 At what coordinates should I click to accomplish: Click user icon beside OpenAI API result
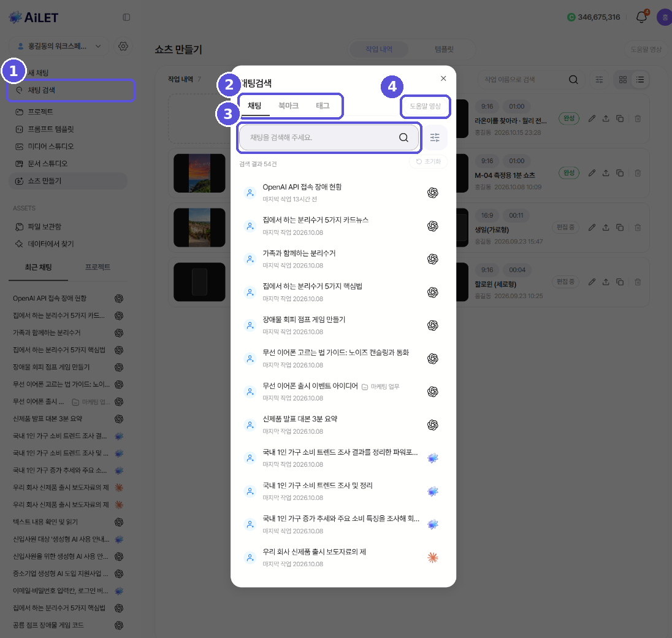pyautogui.click(x=250, y=193)
